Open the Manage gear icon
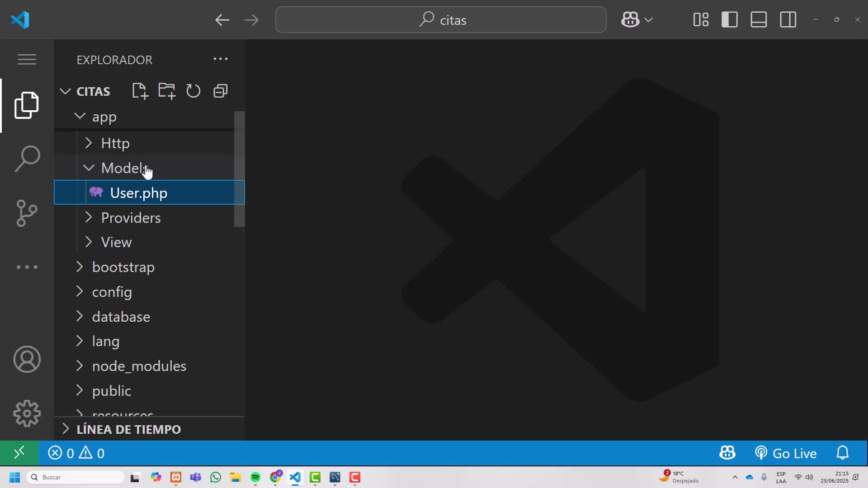The height and width of the screenshot is (488, 868). tap(27, 413)
